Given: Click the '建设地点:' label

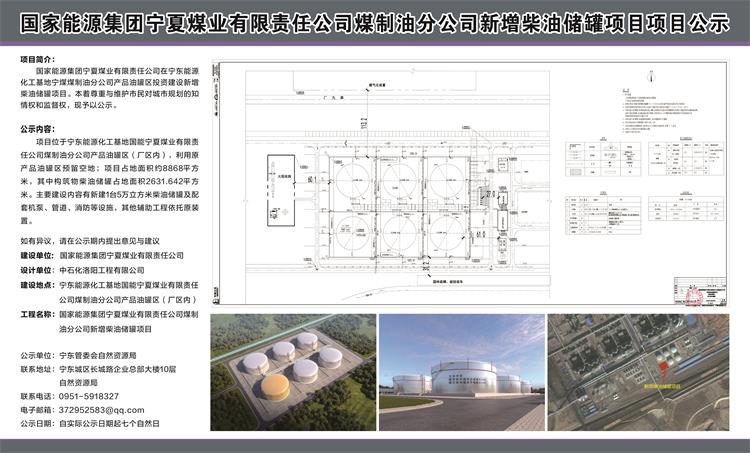Looking at the screenshot, I should [37, 285].
